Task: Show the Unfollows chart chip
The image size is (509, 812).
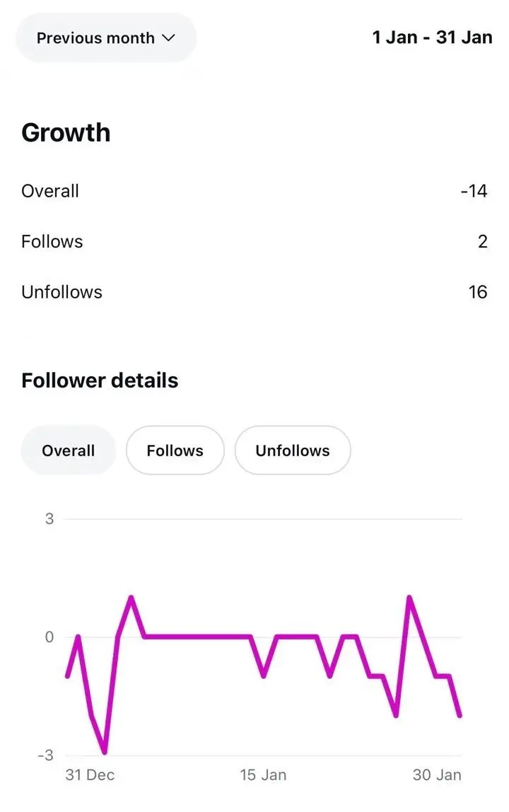Action: click(293, 451)
